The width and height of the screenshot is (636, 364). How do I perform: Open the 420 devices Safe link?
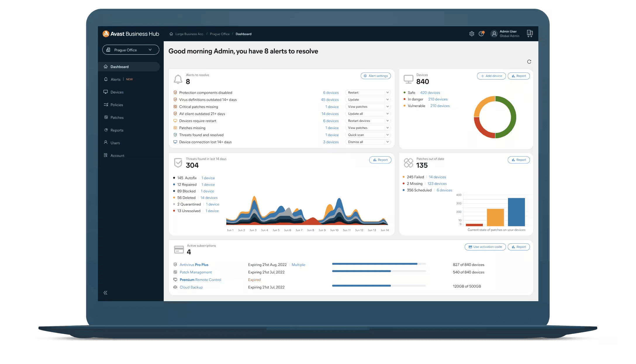click(430, 93)
